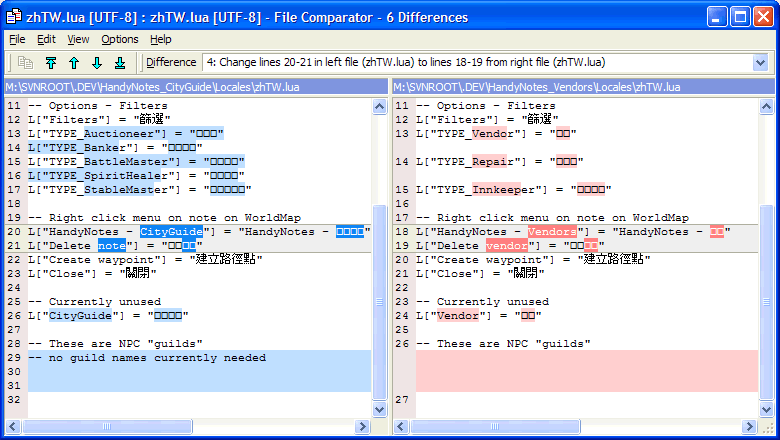Click left file path header CityGuide
780x440 pixels.
[x=196, y=87]
